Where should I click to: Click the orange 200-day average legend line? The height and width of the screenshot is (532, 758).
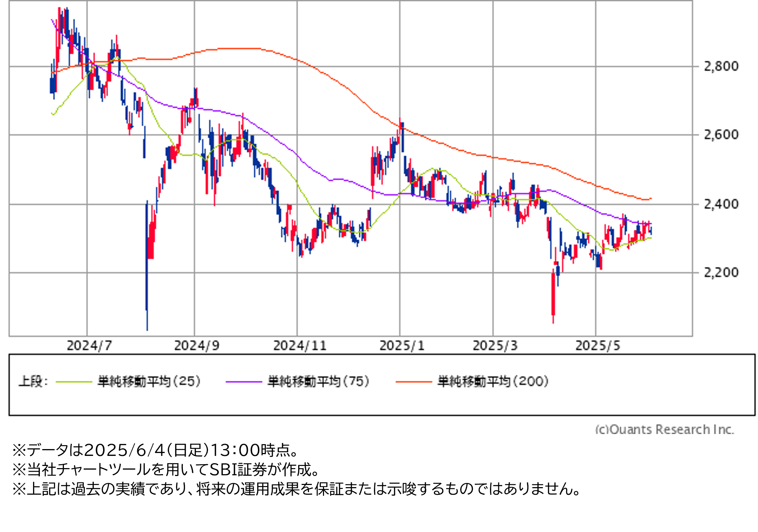coord(413,382)
